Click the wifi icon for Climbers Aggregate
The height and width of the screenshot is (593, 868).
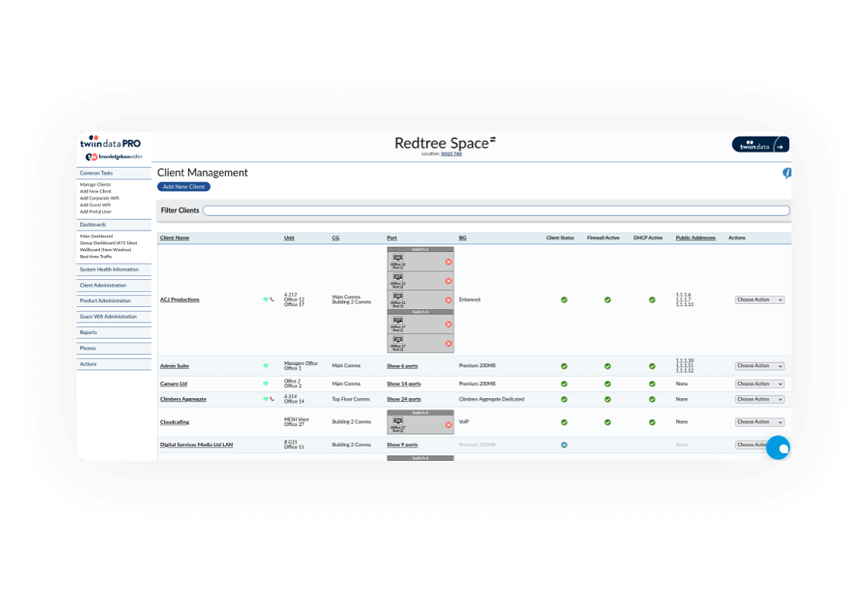coord(265,399)
